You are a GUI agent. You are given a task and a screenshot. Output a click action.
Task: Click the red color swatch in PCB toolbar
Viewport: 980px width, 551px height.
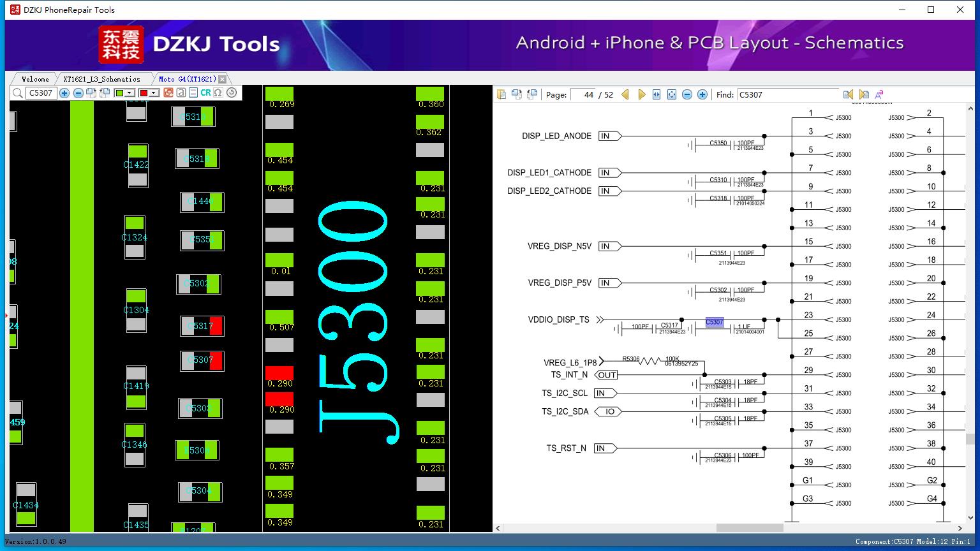click(x=144, y=93)
